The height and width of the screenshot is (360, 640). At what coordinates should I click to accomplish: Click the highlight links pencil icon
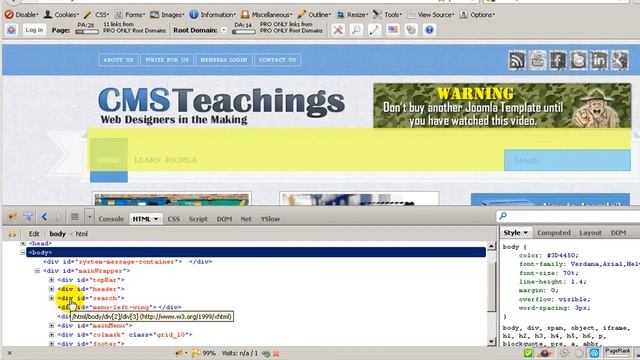pyautogui.click(x=374, y=30)
